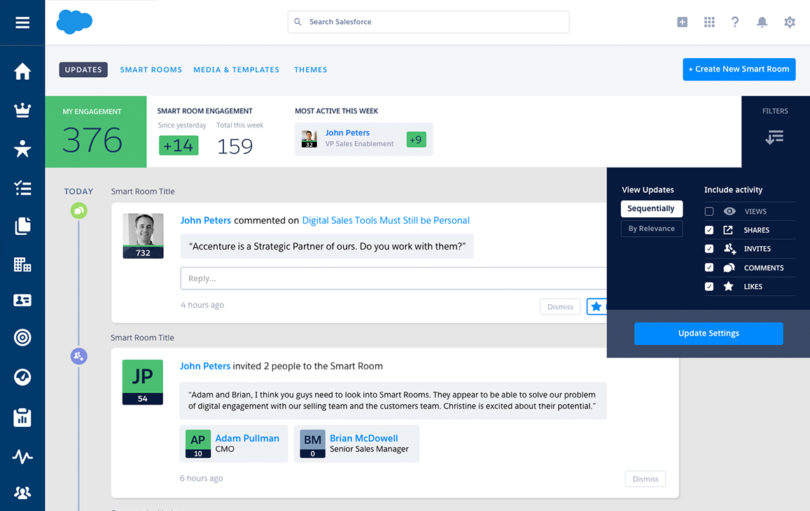Open the target sidebar icon
Screen dimensions: 810x511
pyautogui.click(x=22, y=337)
